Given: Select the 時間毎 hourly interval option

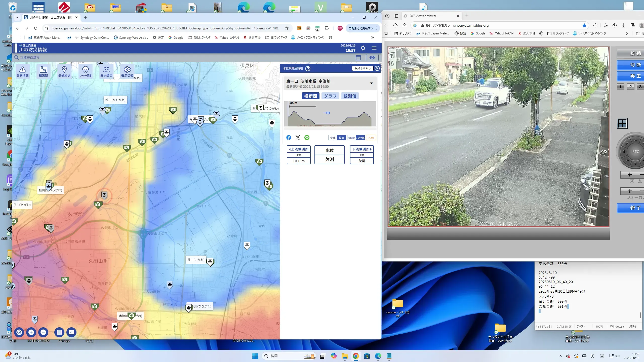Looking at the screenshot, I should pyautogui.click(x=351, y=138).
